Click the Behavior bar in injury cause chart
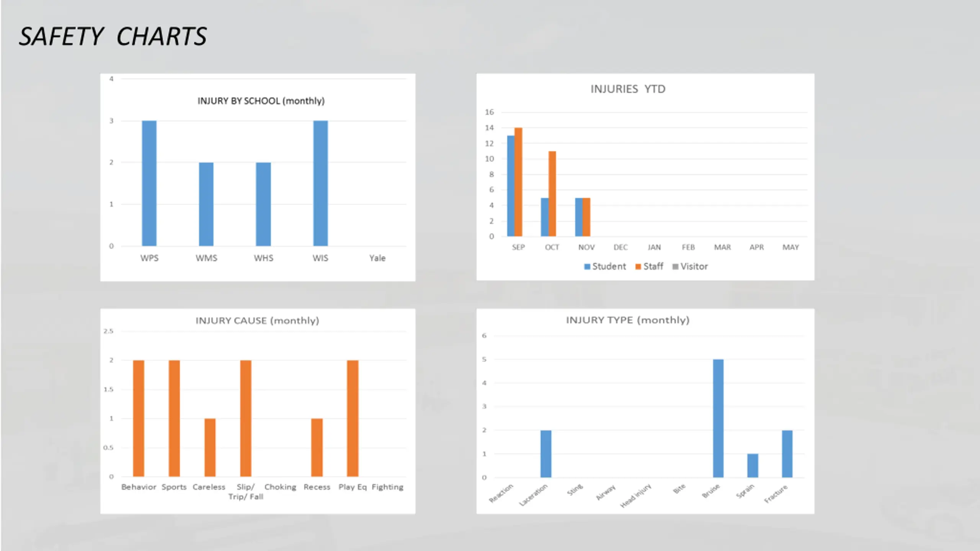Screen dimensions: 980x551 139,418
